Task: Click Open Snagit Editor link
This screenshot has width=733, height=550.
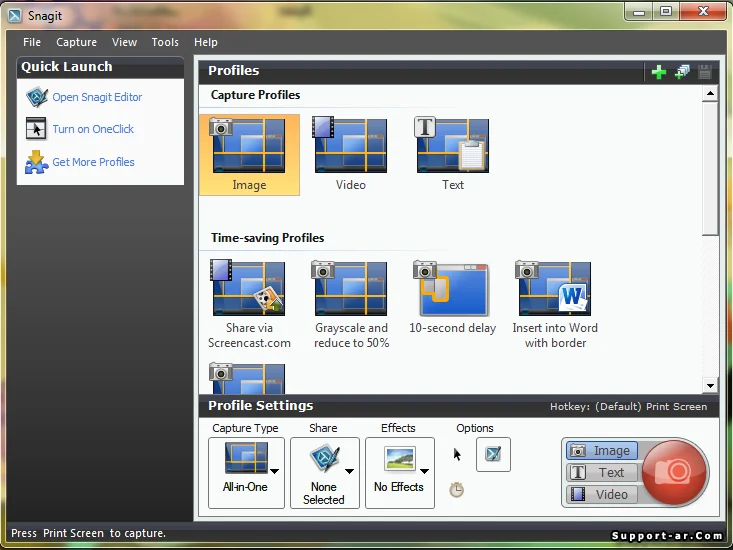Action: (97, 97)
